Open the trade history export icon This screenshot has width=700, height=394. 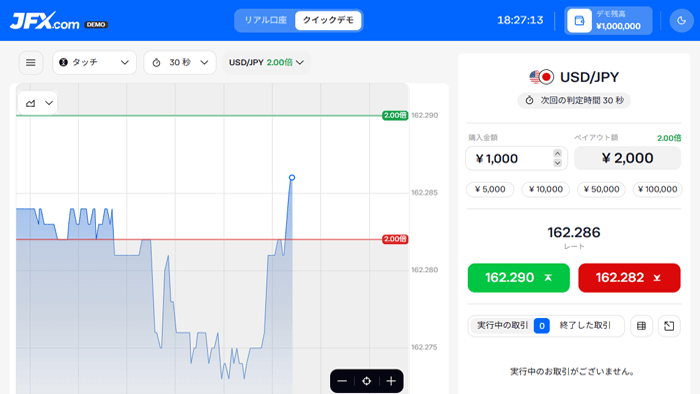click(x=669, y=326)
